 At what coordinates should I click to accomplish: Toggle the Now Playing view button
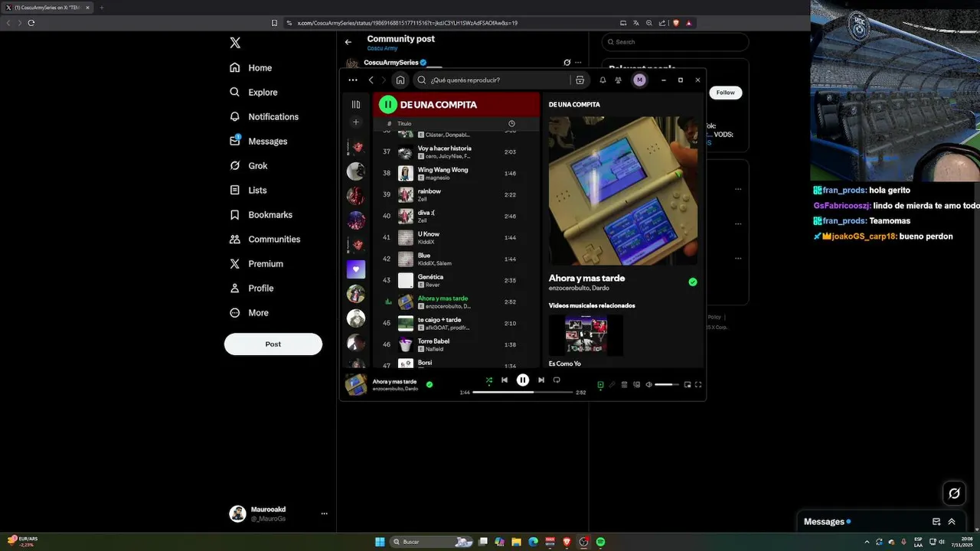(600, 384)
